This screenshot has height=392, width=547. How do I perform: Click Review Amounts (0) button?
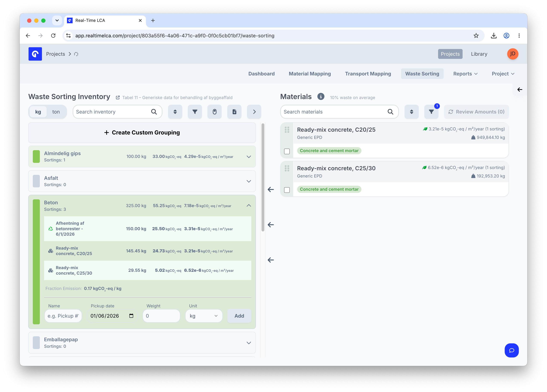tap(476, 112)
